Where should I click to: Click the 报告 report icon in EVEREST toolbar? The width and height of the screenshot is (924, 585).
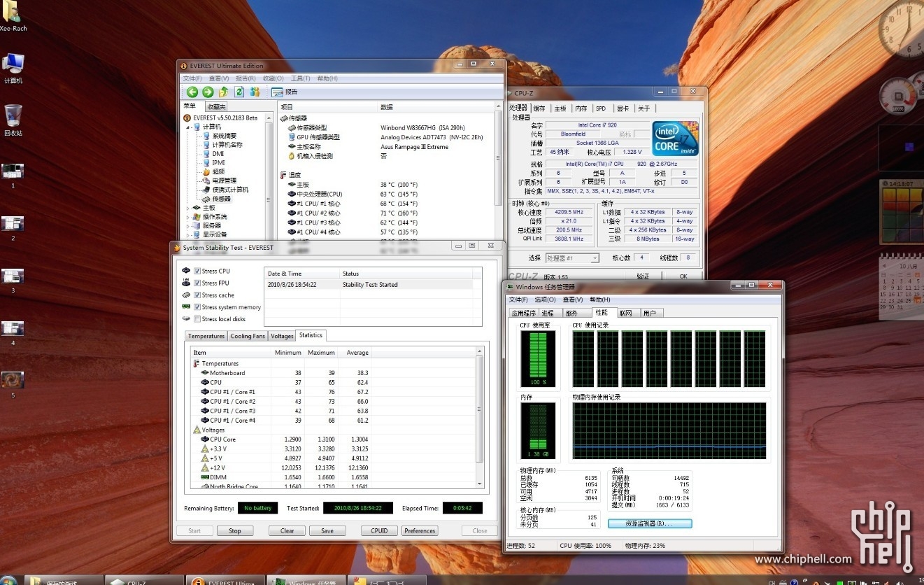(285, 92)
